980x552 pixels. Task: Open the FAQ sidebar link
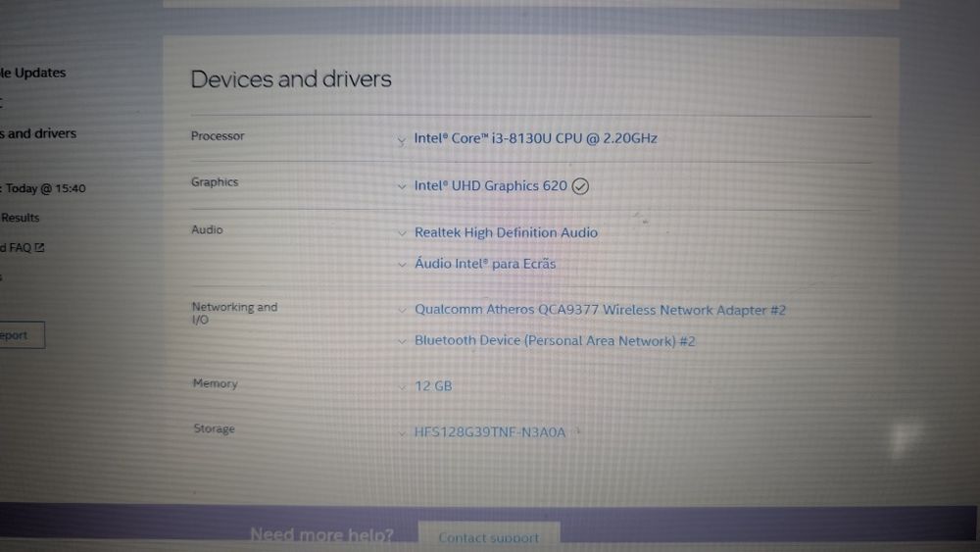(x=17, y=247)
